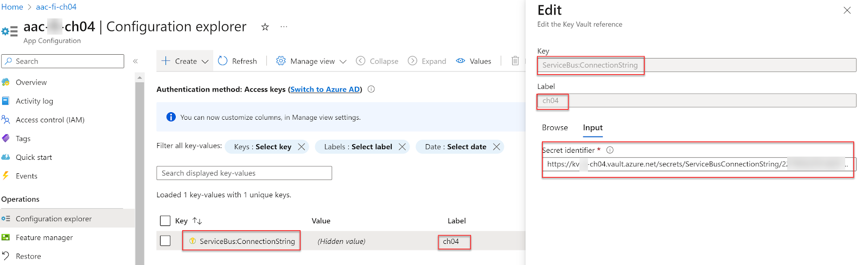Screen dimensions: 868x265
Task: Click the Key Vault reference icon in the key row
Action: [x=193, y=241]
